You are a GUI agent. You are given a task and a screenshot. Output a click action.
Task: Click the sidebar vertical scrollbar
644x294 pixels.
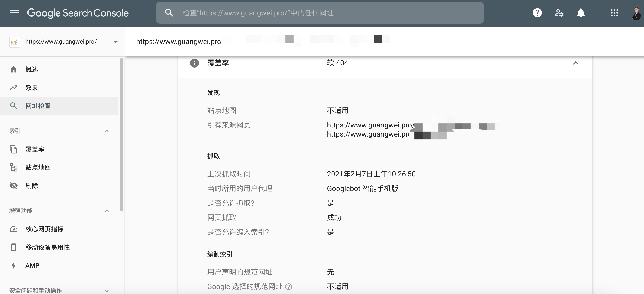pos(121,135)
